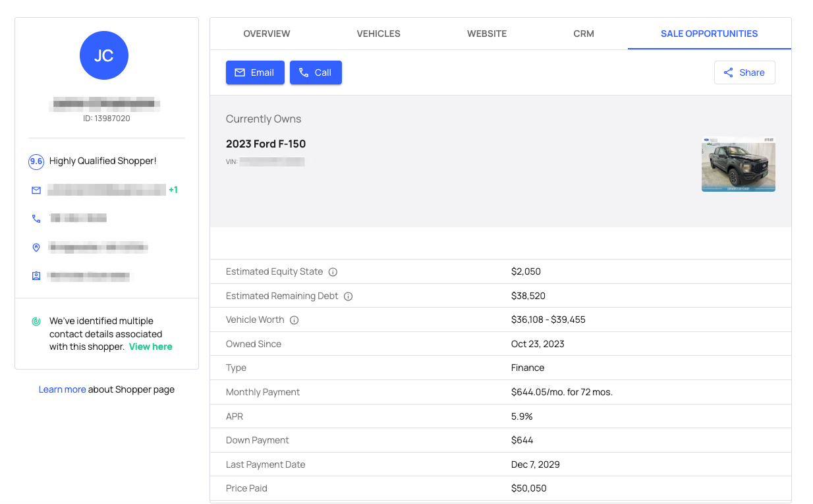
Task: Click the location pin icon beside the address
Action: [36, 247]
